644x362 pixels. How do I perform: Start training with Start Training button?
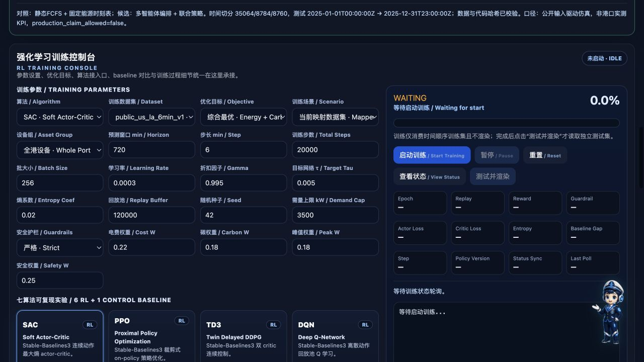pyautogui.click(x=432, y=155)
